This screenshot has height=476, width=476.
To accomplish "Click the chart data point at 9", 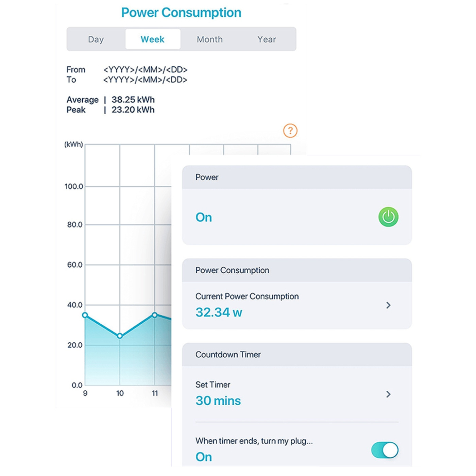I will click(85, 315).
